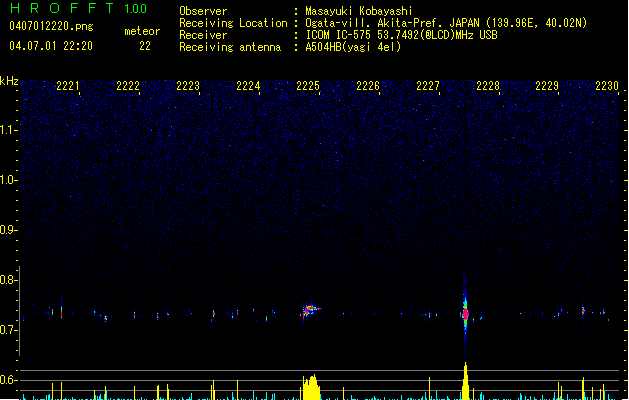The image size is (629, 400).
Task: Click the Ogata-vill. Akita-Pref. JAPAN location text
Action: point(446,23)
